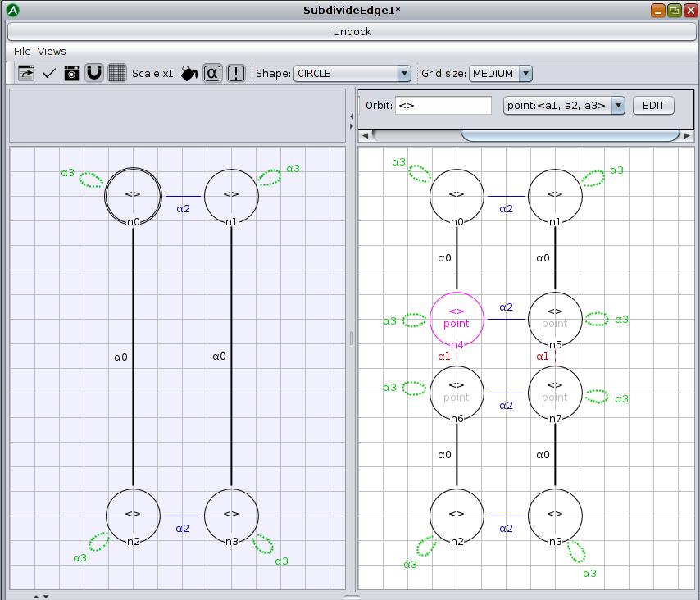Minimize the SubdivideEdge1 window
The width and height of the screenshot is (700, 600).
click(x=658, y=10)
